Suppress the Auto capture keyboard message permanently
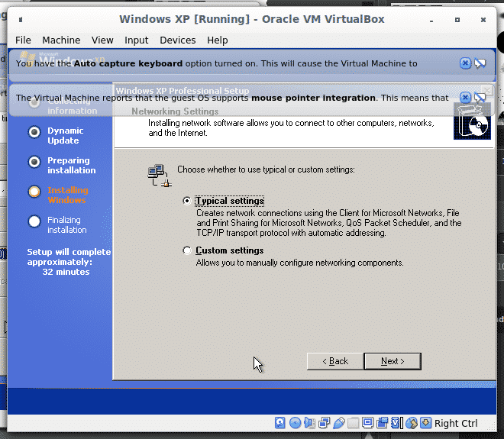Viewport: 504px width, 439px height. 480,63
